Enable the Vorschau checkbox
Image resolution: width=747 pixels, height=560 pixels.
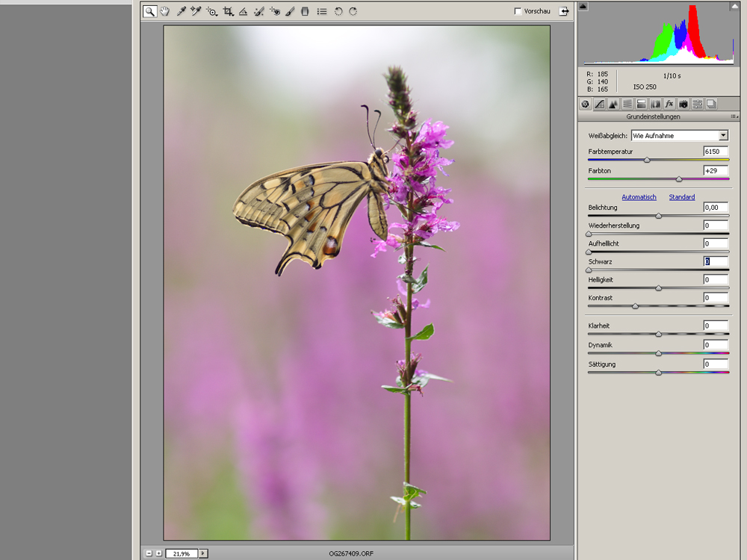(518, 11)
